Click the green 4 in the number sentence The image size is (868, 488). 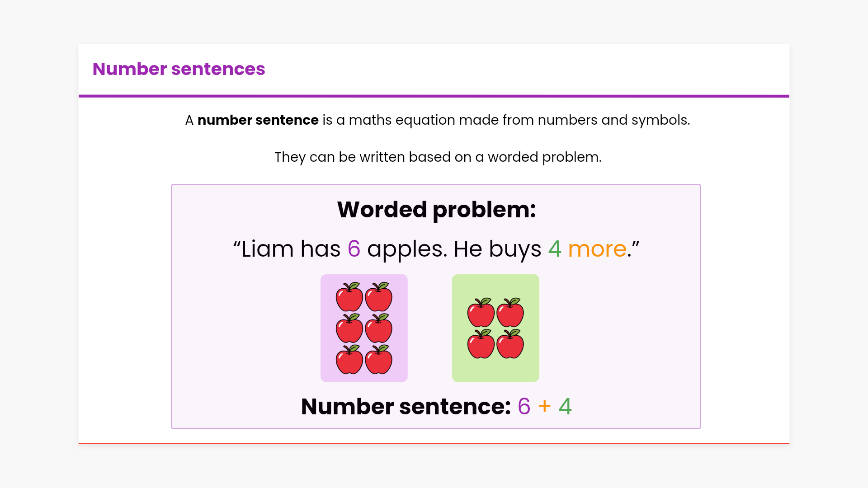565,407
